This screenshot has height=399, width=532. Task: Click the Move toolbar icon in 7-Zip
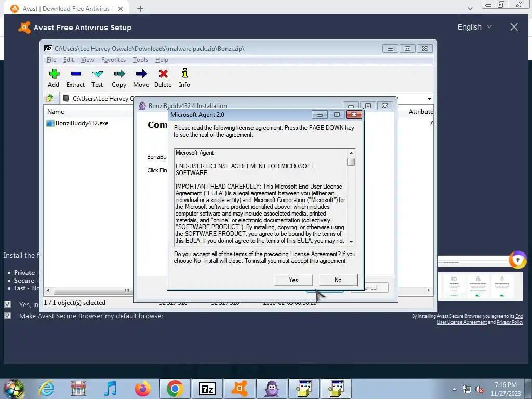tap(141, 78)
